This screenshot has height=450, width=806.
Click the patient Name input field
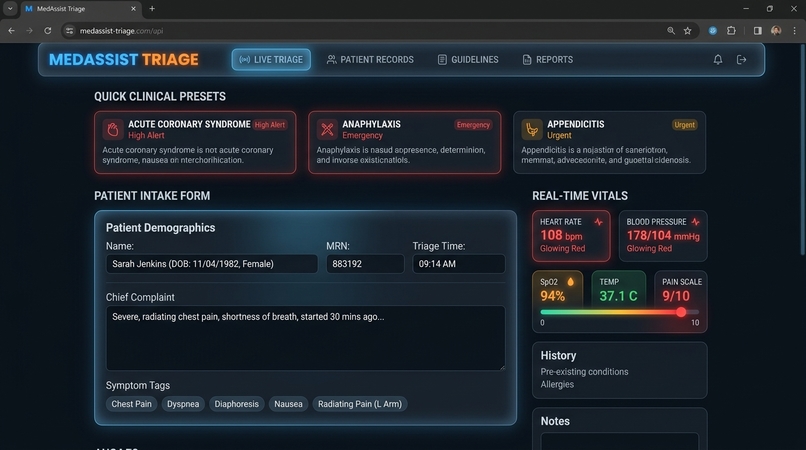click(x=212, y=264)
